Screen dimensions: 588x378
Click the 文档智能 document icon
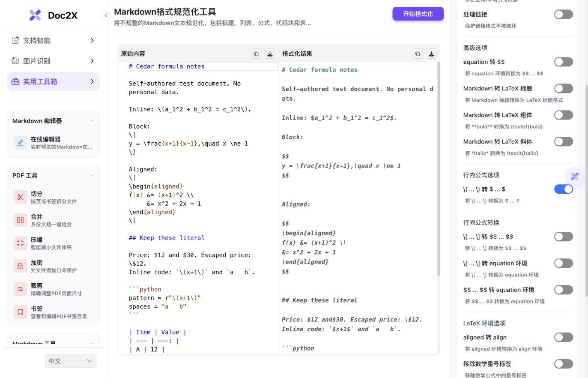(15, 40)
